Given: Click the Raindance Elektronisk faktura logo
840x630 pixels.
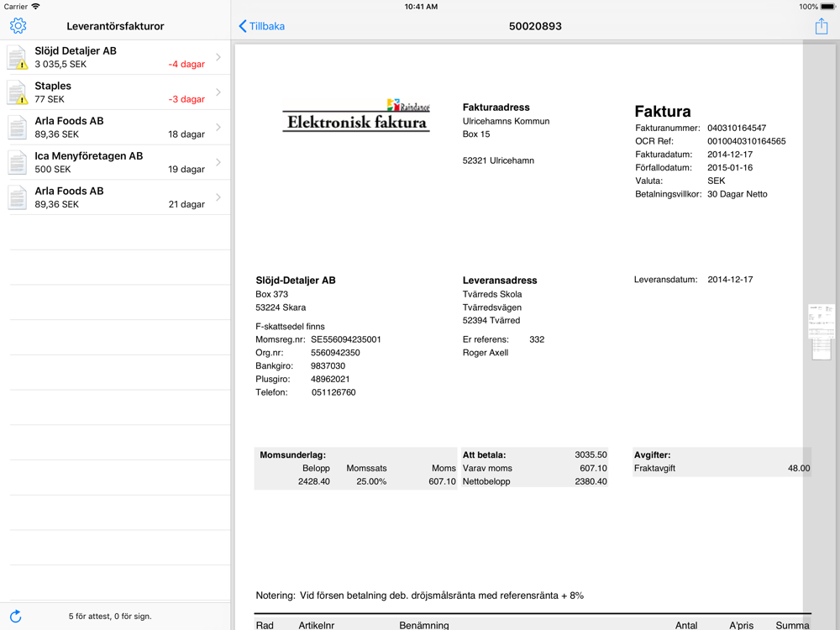Looking at the screenshot, I should (x=356, y=117).
